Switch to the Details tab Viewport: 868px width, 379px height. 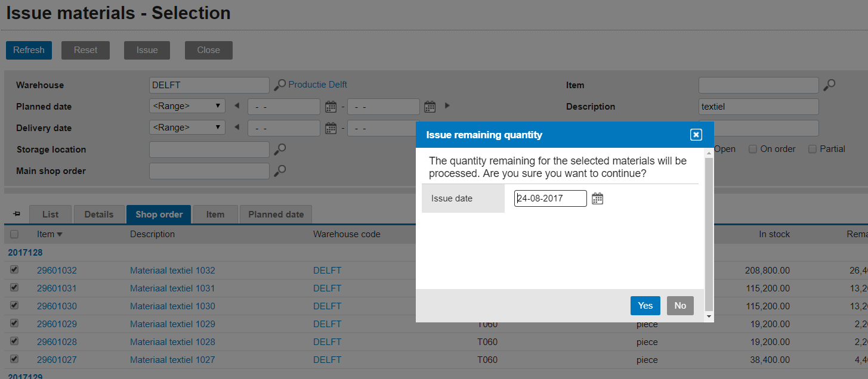[x=99, y=215]
